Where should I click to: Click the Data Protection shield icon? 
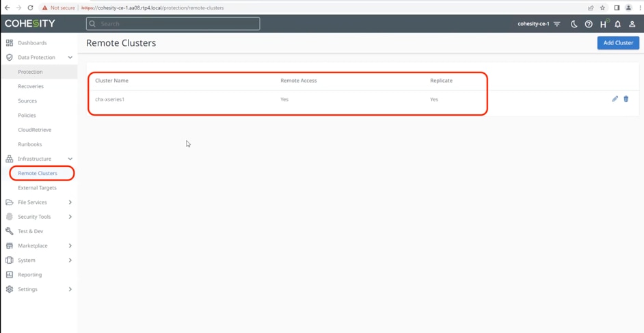pyautogui.click(x=10, y=57)
